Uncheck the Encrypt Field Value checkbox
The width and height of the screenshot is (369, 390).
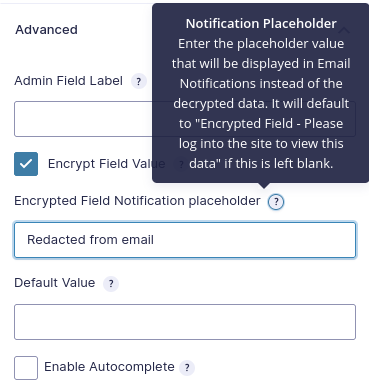[26, 164]
